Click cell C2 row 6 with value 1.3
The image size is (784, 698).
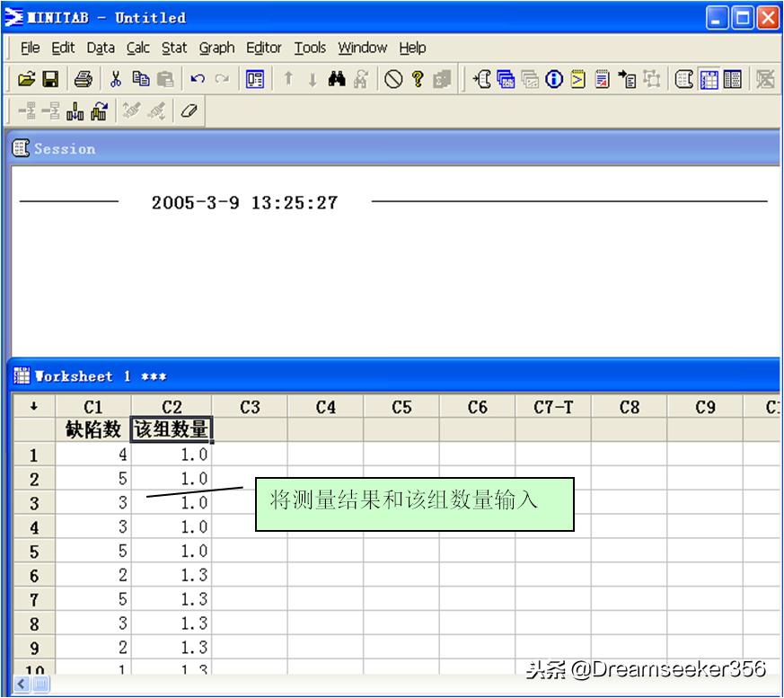pyautogui.click(x=172, y=576)
